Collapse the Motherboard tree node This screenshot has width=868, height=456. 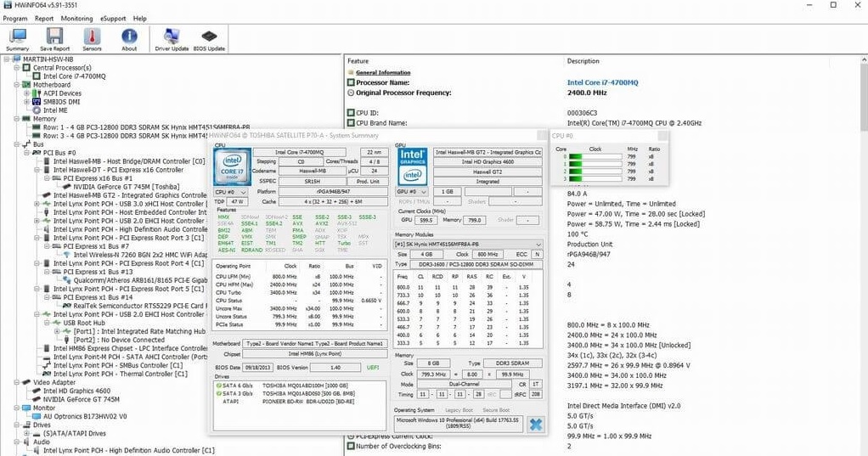(x=17, y=85)
